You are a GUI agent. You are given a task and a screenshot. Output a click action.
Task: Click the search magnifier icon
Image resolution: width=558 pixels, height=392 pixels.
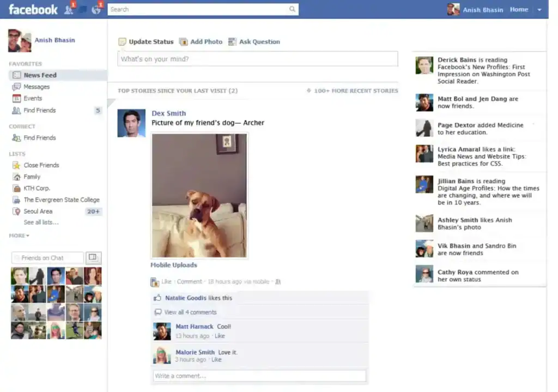(x=292, y=9)
